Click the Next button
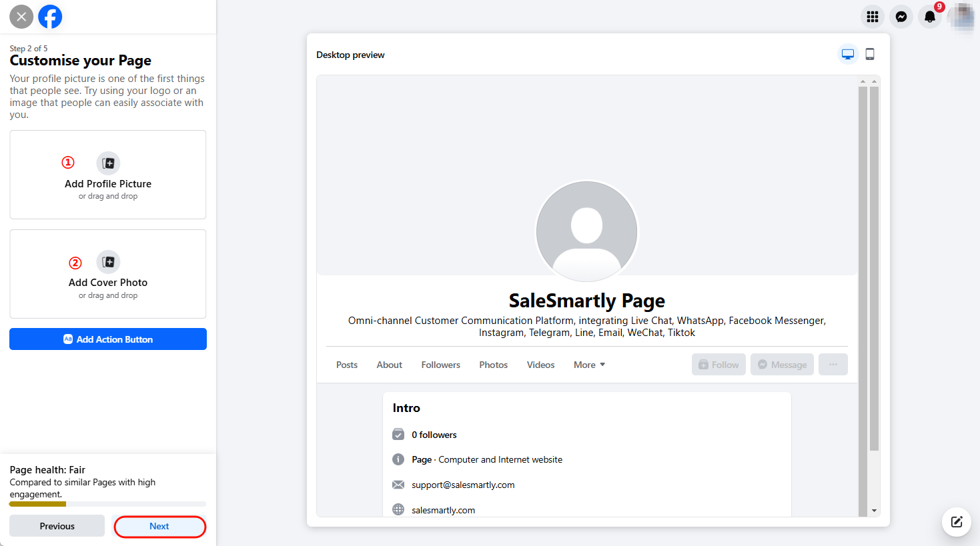 tap(159, 526)
